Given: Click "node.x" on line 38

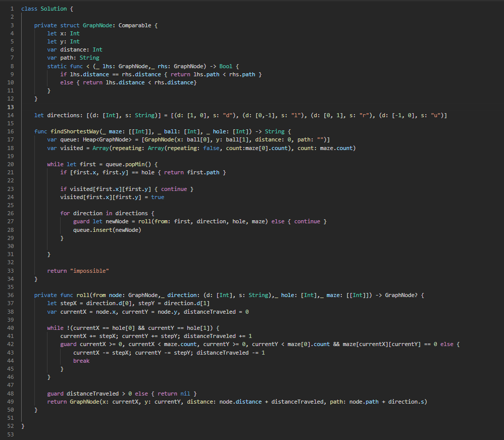Looking at the screenshot, I should coord(106,312).
